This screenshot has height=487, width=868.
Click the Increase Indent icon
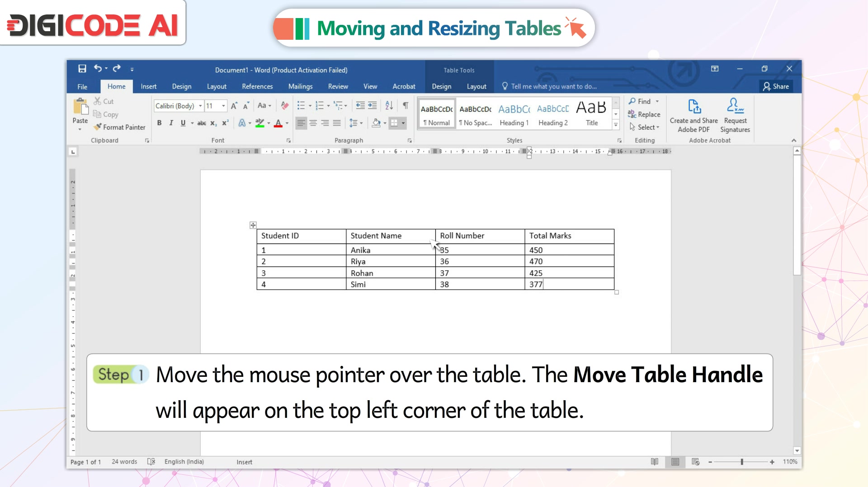372,106
